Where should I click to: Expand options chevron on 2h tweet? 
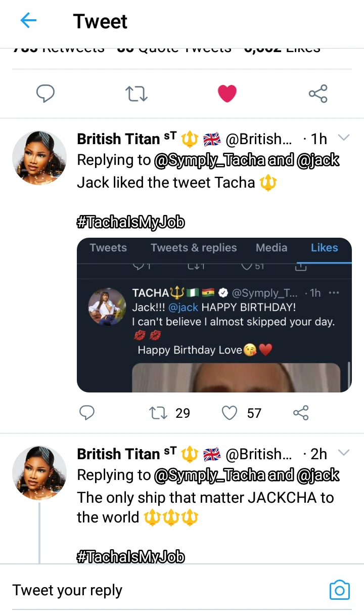(344, 453)
